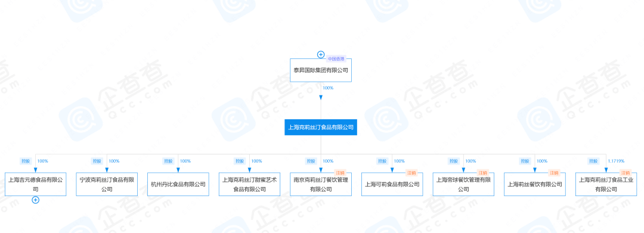Open 上海可莉食品有限公司 company node
The width and height of the screenshot is (644, 233).
[x=392, y=184]
